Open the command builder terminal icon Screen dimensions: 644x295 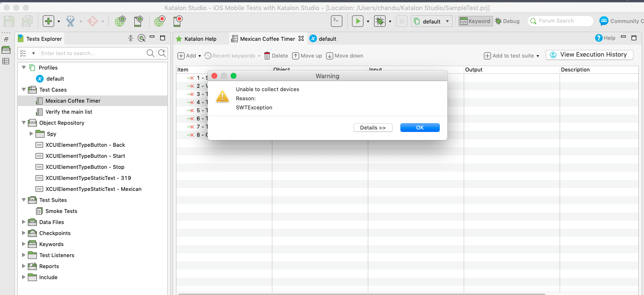point(337,21)
